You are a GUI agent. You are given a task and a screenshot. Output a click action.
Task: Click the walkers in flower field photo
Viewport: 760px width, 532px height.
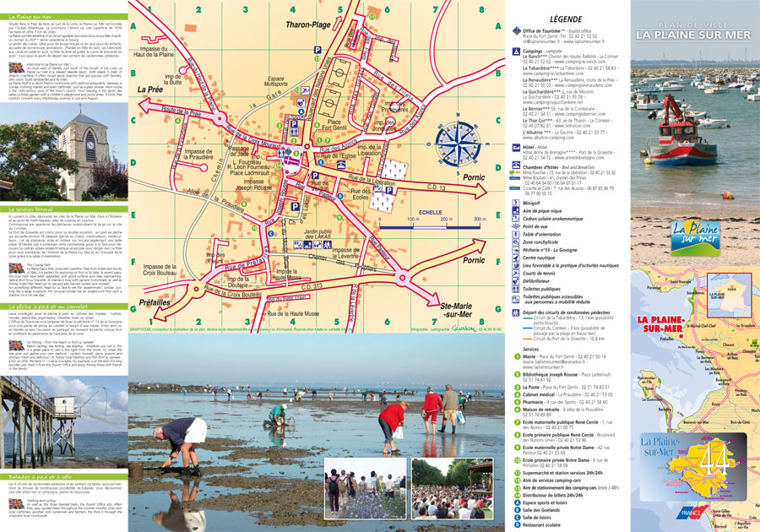coord(365,488)
